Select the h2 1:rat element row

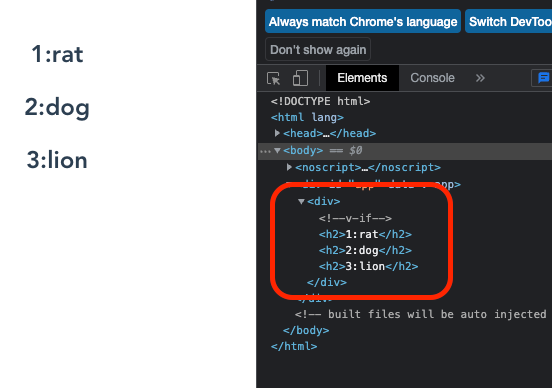point(365,234)
